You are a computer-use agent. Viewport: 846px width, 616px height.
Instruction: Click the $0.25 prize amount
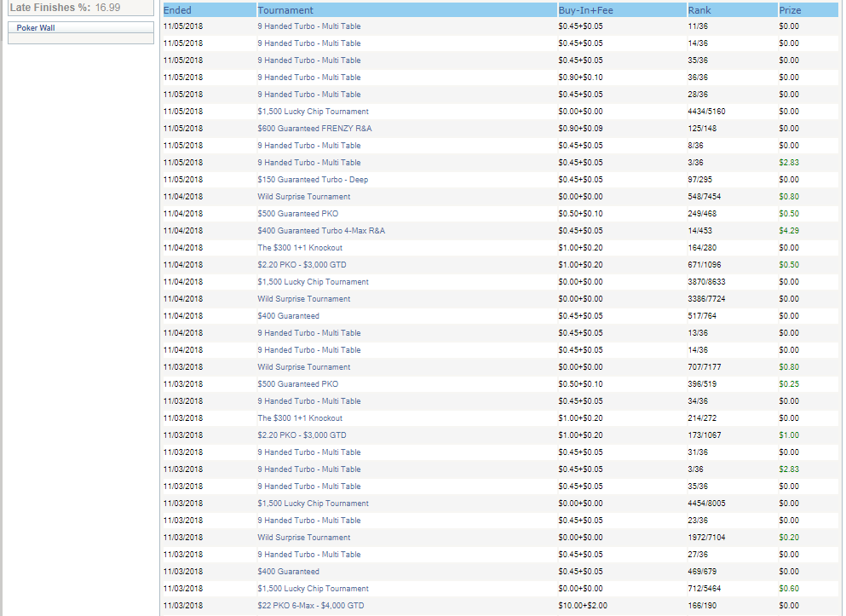789,384
